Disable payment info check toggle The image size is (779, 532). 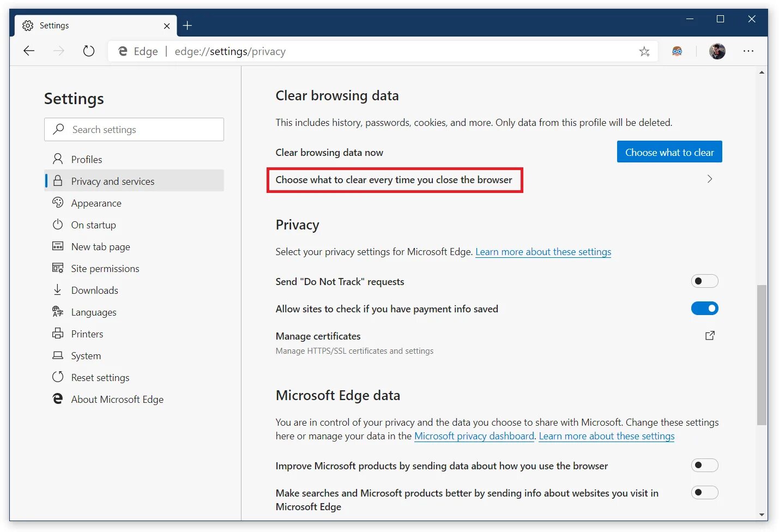coord(704,309)
